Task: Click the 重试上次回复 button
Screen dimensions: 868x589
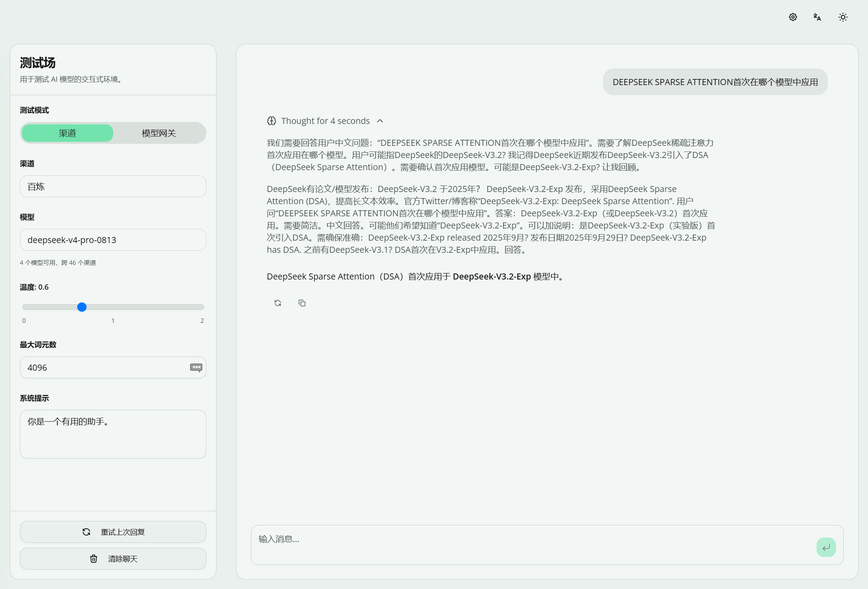Action: (x=113, y=532)
